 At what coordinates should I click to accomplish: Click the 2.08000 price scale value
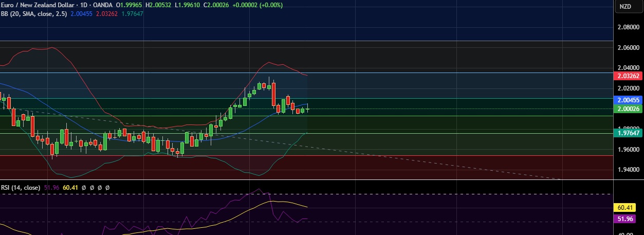click(628, 27)
